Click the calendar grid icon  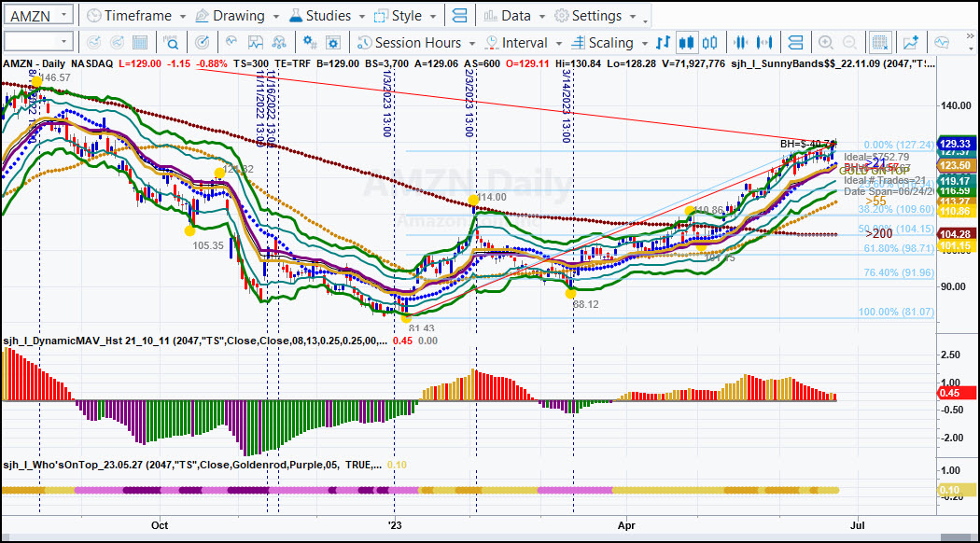(140, 43)
